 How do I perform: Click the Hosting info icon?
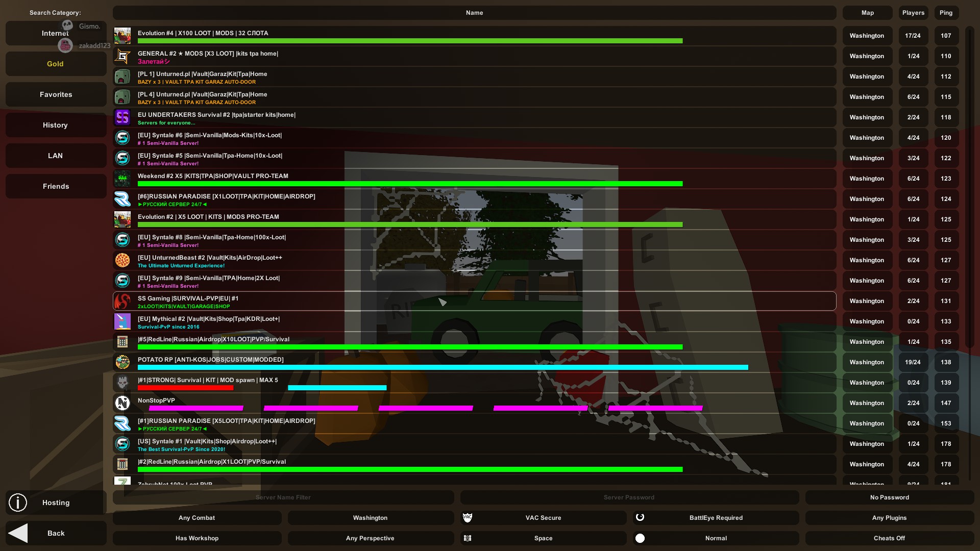[18, 503]
